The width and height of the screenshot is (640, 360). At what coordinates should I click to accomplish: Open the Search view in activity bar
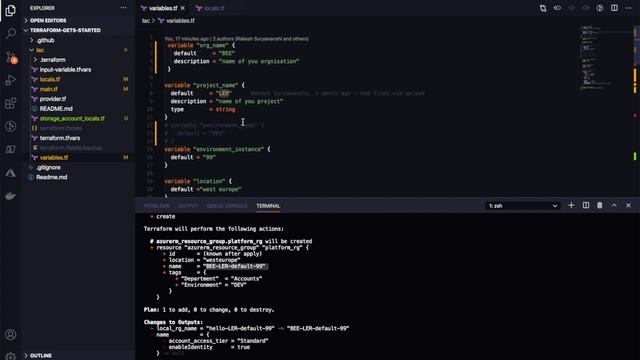(x=11, y=33)
